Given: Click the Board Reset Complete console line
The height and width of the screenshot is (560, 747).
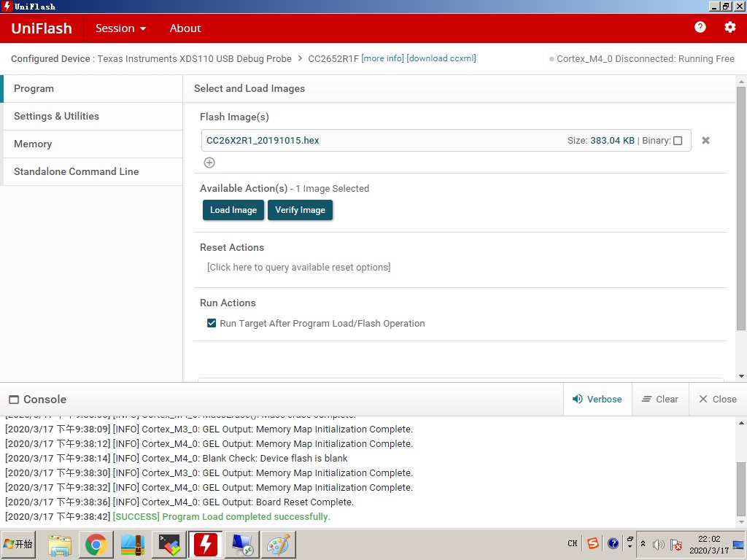Looking at the screenshot, I should tap(179, 502).
